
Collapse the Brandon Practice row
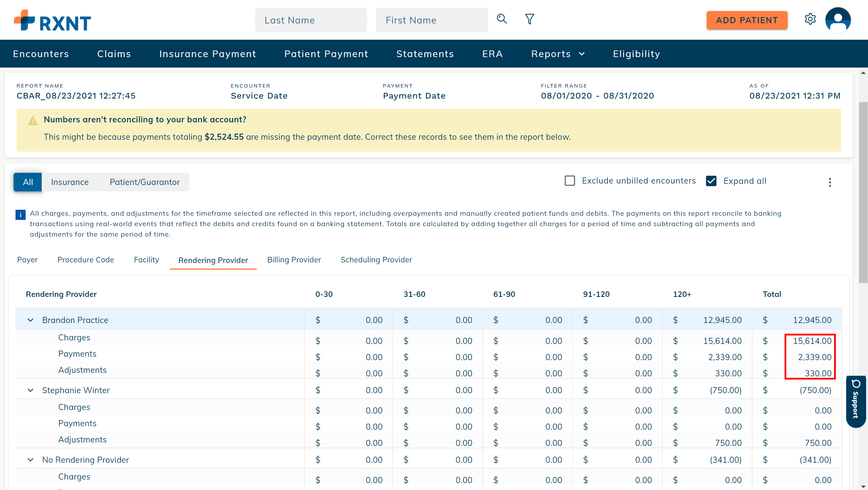(30, 320)
